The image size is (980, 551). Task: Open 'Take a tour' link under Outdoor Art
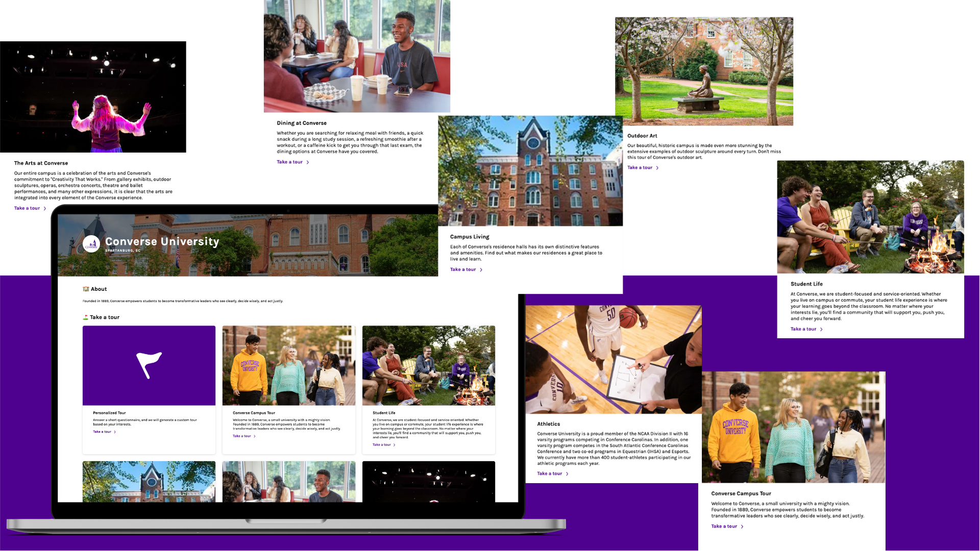[x=640, y=168]
